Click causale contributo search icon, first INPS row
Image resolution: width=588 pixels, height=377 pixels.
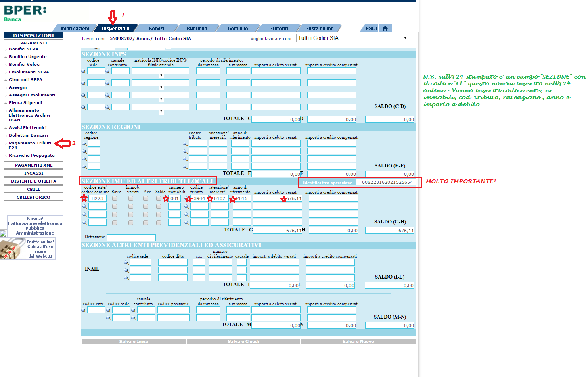click(108, 71)
